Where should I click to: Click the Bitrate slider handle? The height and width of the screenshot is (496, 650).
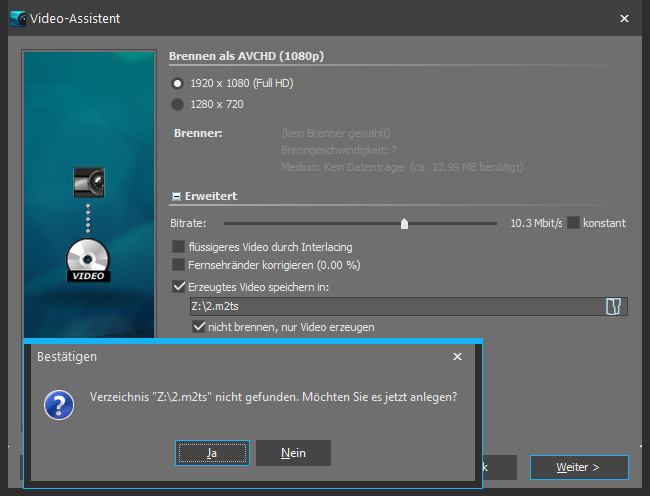(x=404, y=224)
